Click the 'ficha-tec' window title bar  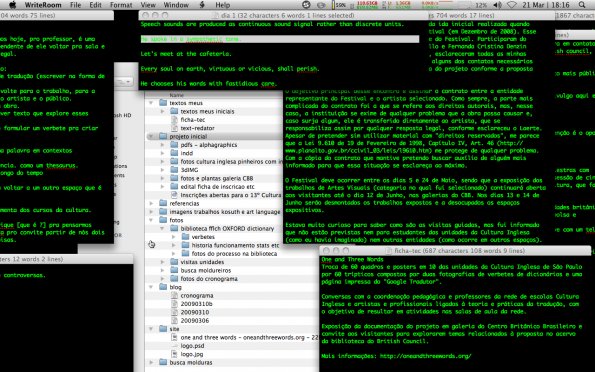pos(455,251)
